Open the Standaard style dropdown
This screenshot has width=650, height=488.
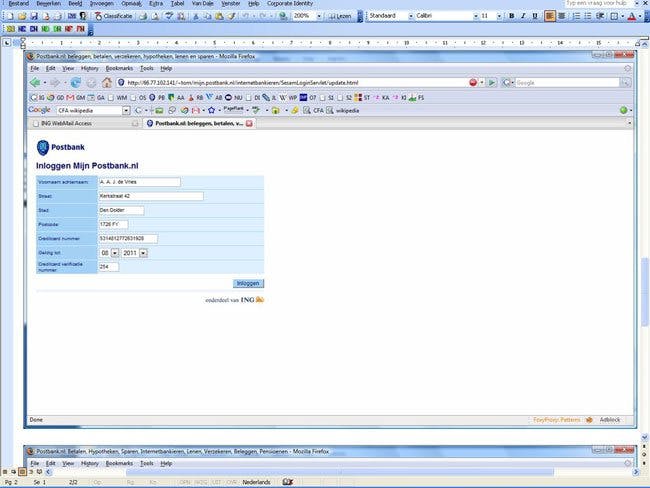coord(410,16)
